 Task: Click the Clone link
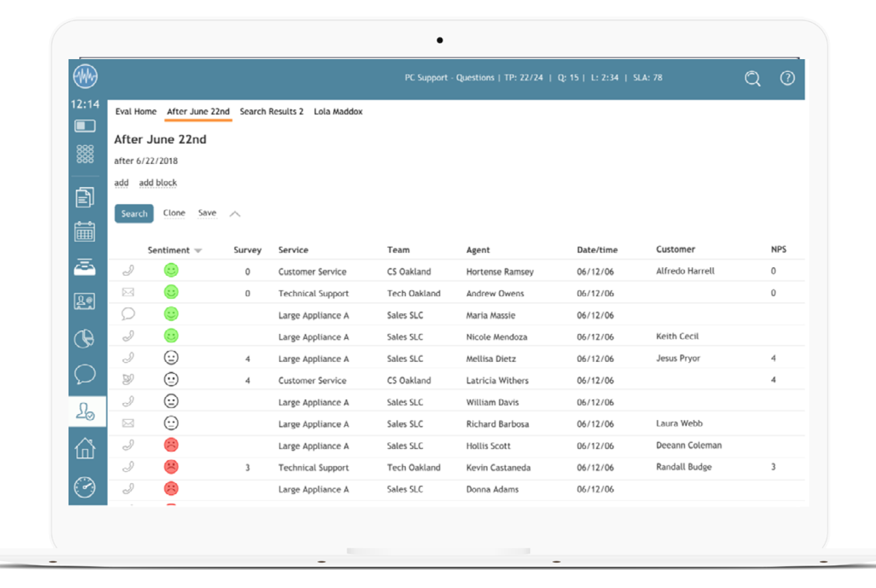click(x=174, y=213)
